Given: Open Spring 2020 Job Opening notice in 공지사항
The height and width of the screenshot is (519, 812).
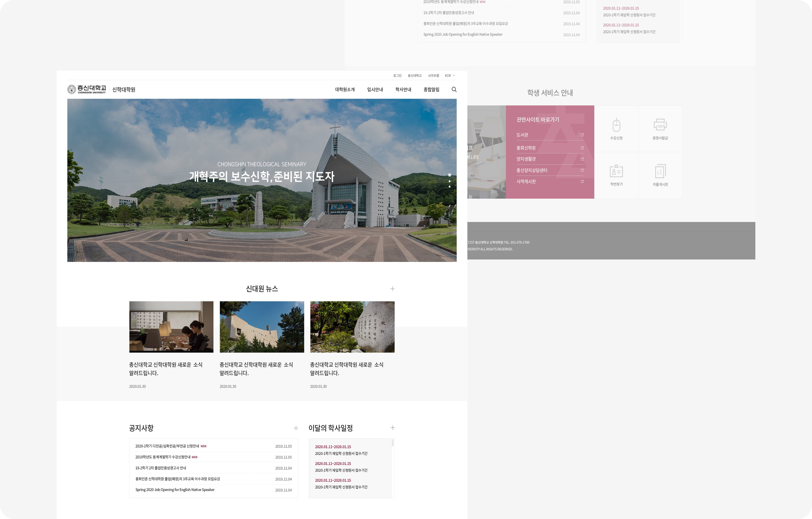Looking at the screenshot, I should (175, 490).
